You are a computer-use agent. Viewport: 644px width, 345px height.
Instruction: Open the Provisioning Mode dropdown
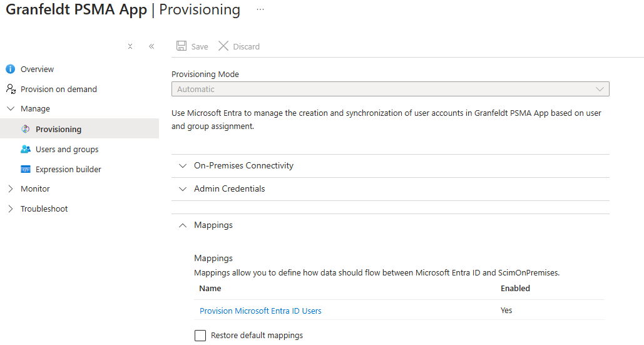point(390,90)
